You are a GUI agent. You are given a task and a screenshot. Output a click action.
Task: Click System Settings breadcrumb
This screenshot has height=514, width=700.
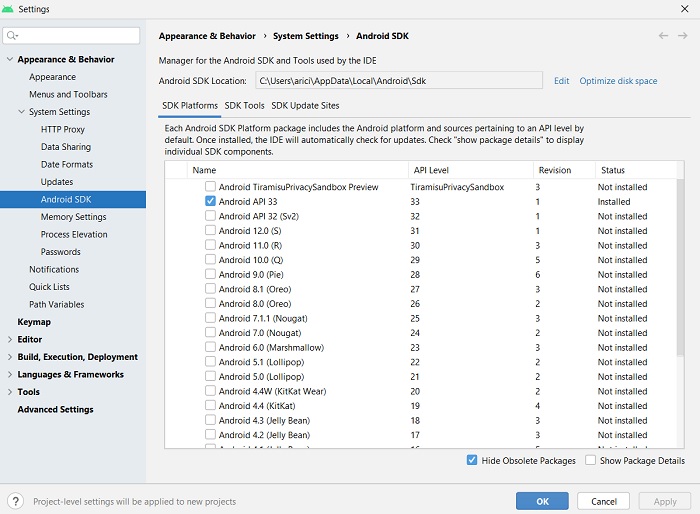305,36
